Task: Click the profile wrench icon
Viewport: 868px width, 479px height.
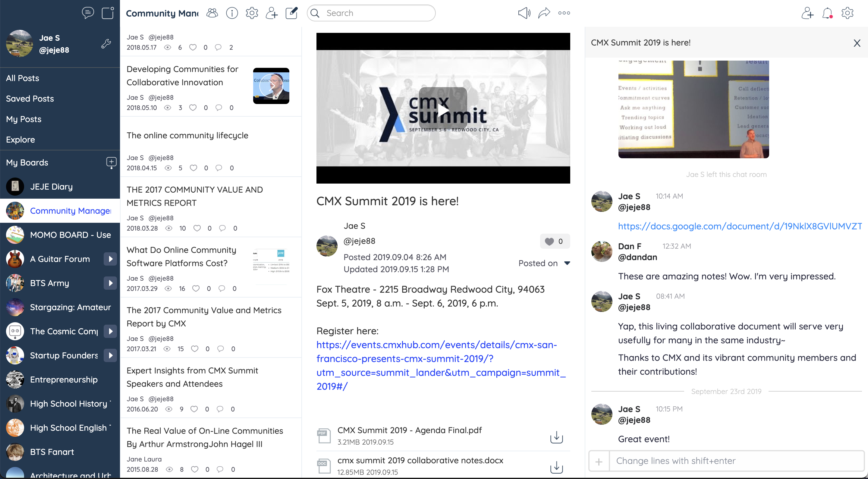Action: click(x=106, y=43)
